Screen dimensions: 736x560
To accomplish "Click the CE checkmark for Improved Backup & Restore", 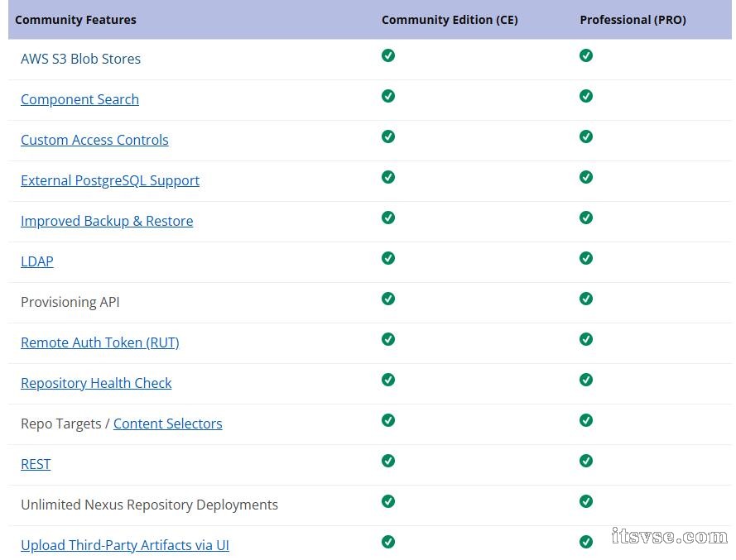I will tap(388, 218).
